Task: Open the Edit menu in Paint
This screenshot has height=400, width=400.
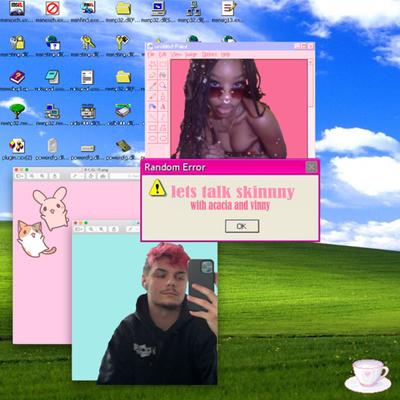Action: point(163,54)
